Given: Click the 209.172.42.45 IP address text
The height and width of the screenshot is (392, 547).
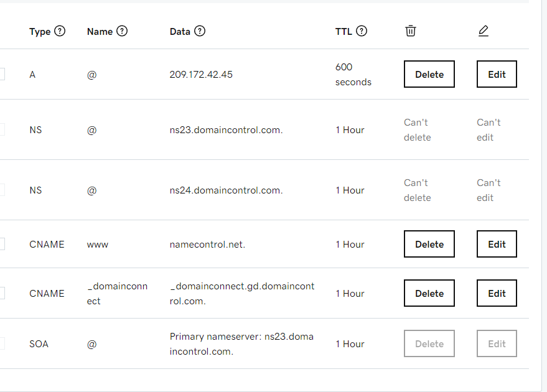Looking at the screenshot, I should (x=201, y=74).
